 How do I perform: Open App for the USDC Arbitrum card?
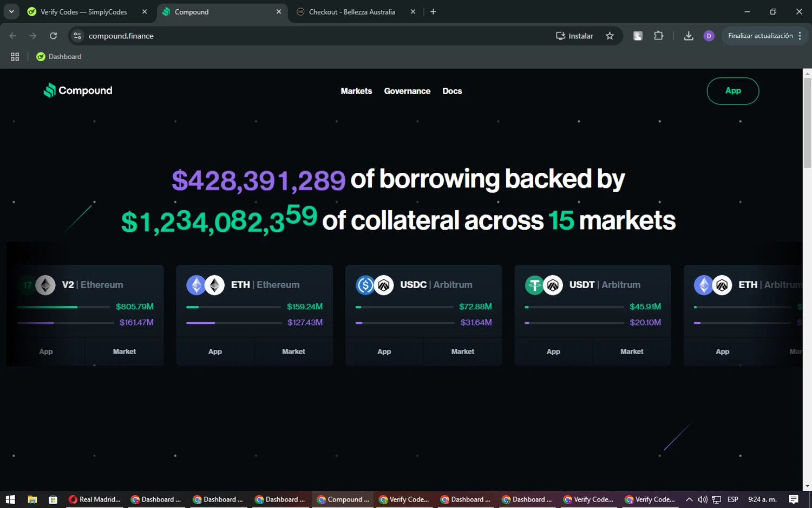(384, 351)
